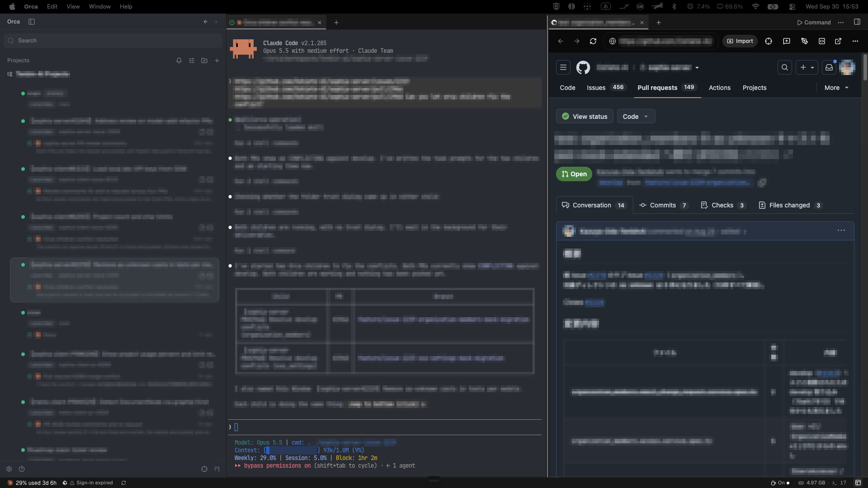Click the Claude Code prompt input line
The height and width of the screenshot is (488, 868).
point(385,427)
